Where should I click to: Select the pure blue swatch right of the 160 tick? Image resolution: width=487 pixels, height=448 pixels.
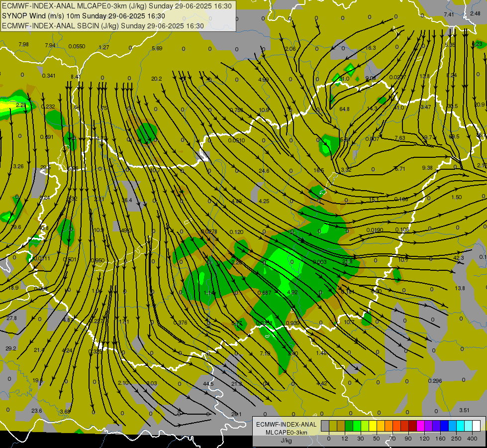click(x=445, y=426)
